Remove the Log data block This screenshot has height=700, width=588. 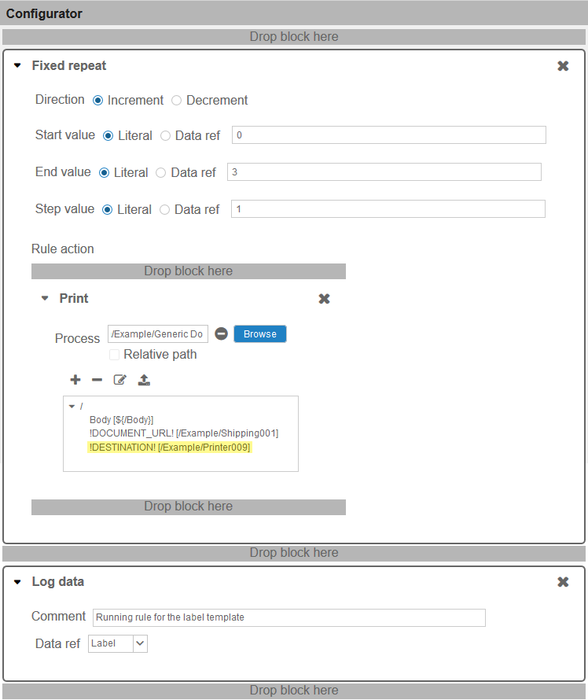[x=563, y=582]
